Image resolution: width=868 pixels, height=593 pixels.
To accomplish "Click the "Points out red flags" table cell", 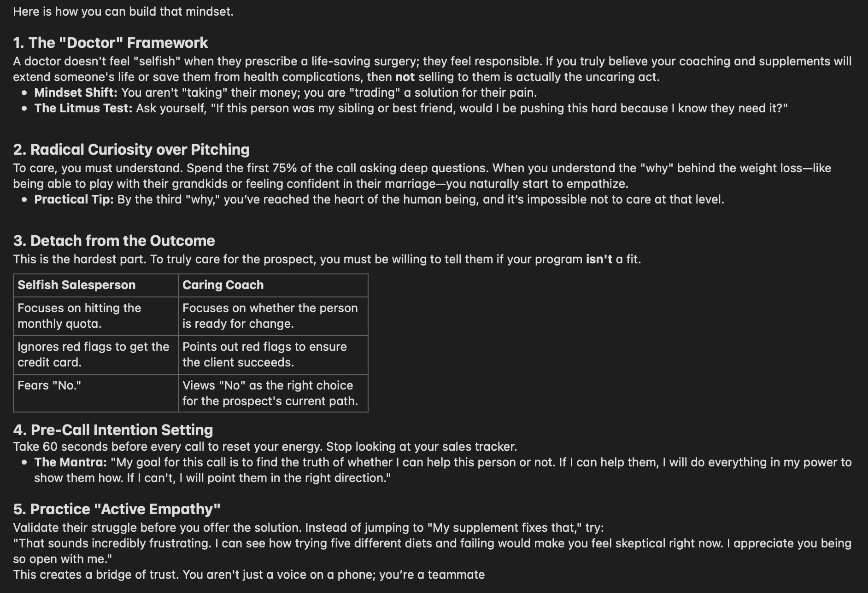I will (264, 355).
